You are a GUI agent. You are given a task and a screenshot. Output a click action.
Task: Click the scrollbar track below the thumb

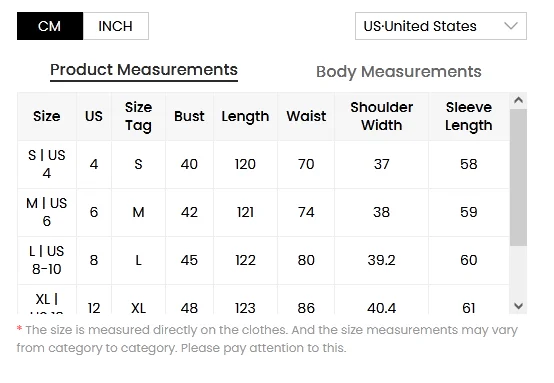(x=518, y=272)
